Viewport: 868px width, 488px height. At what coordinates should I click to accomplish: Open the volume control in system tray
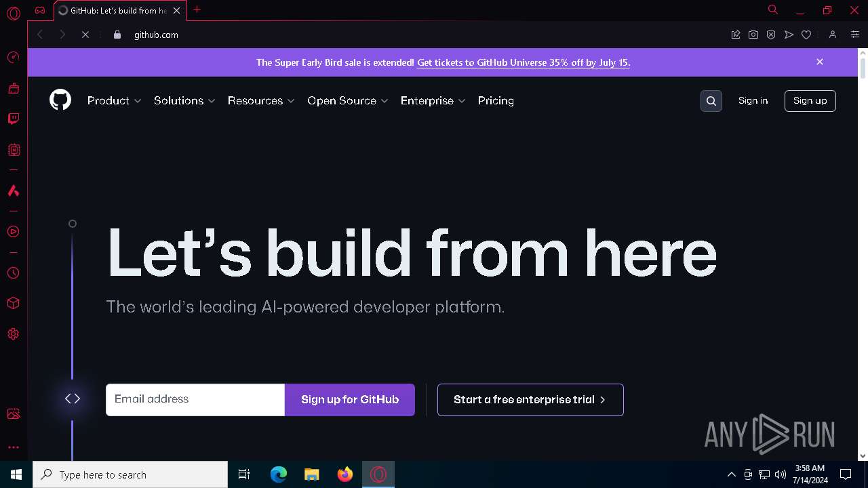click(781, 474)
